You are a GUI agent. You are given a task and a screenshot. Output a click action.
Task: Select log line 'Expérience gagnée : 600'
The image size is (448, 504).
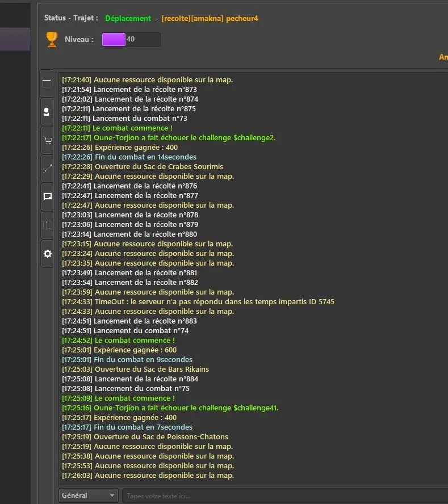click(119, 350)
